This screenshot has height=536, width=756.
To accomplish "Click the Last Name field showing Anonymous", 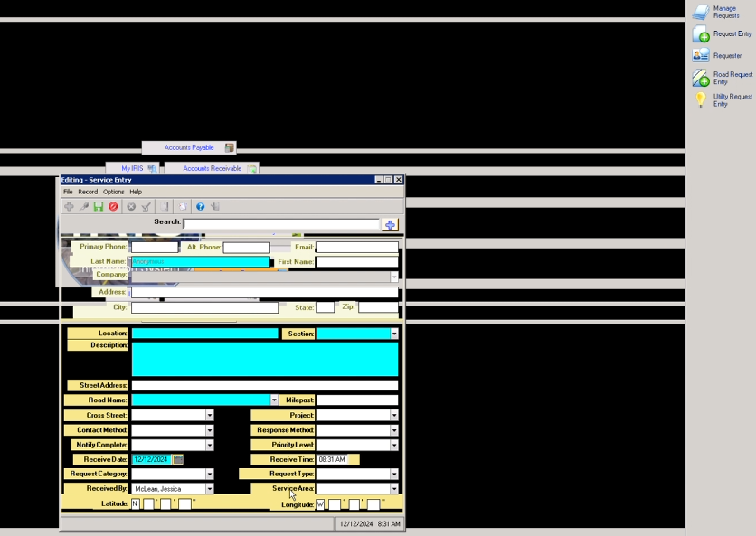I will click(x=201, y=262).
